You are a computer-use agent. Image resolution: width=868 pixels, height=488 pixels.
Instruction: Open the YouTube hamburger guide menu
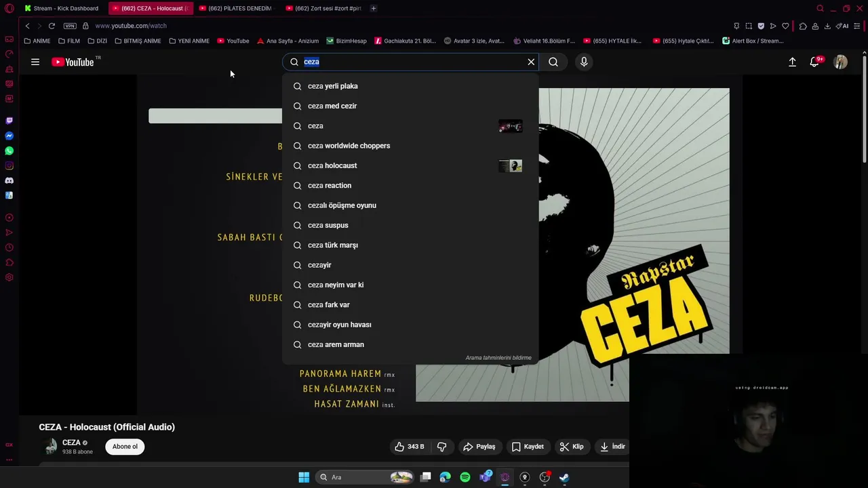(x=35, y=62)
